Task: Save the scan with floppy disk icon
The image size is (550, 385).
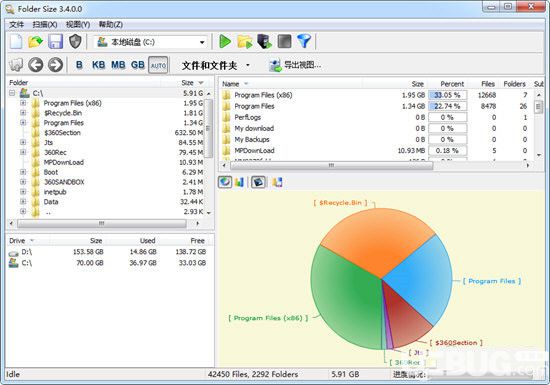Action: point(55,42)
